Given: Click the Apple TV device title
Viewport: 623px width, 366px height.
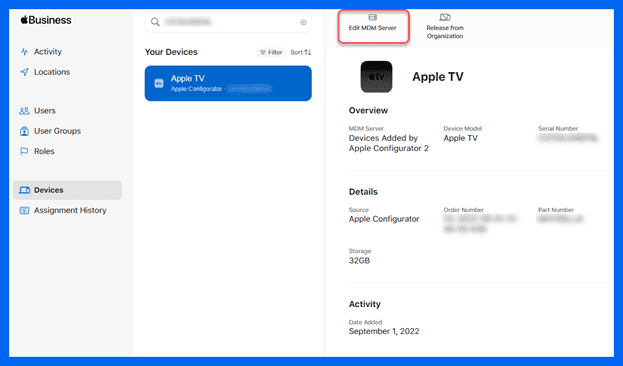Looking at the screenshot, I should click(438, 77).
